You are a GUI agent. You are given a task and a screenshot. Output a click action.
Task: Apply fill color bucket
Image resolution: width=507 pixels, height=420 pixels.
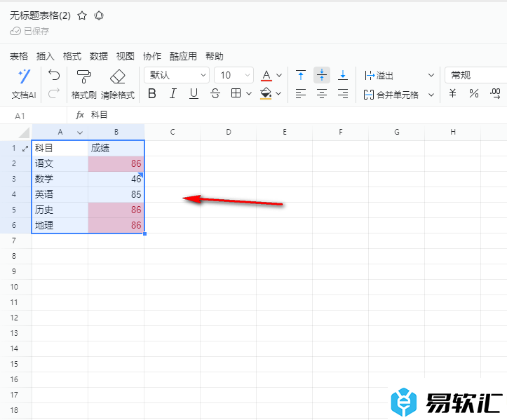click(x=266, y=94)
